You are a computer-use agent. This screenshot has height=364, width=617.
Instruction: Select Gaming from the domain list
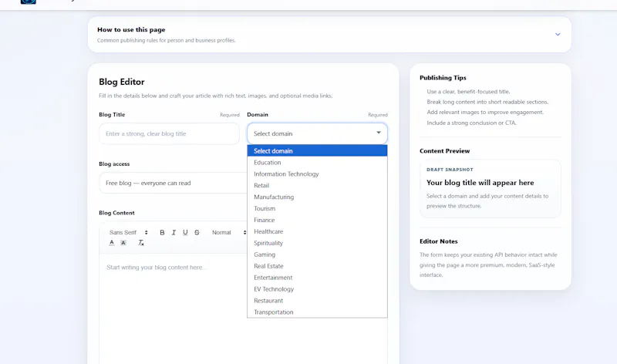pos(317,254)
